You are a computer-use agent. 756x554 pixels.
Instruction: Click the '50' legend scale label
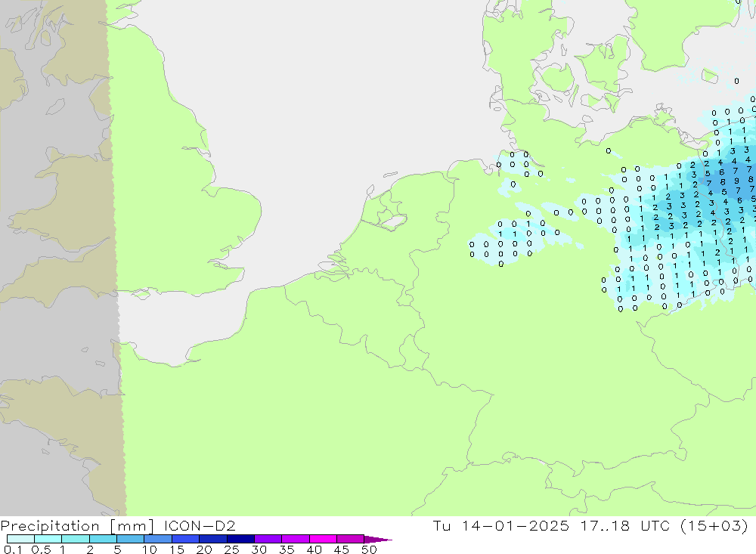click(369, 549)
